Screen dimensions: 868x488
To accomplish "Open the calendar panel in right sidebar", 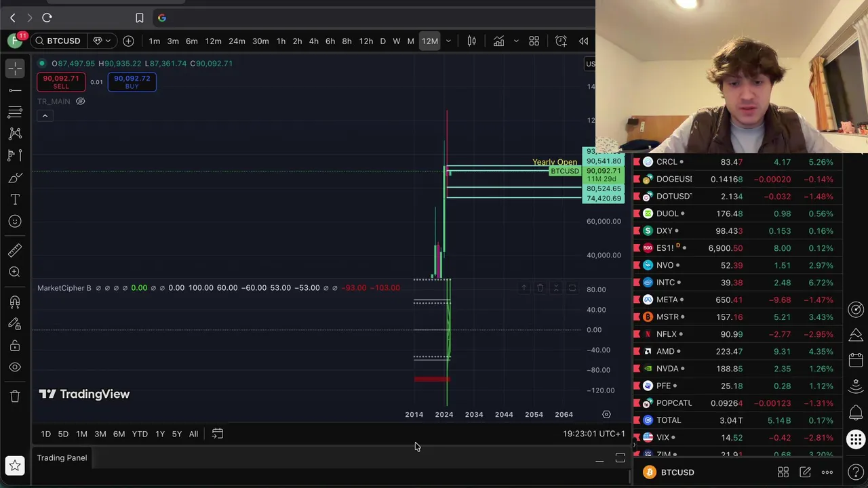I will 856,361.
